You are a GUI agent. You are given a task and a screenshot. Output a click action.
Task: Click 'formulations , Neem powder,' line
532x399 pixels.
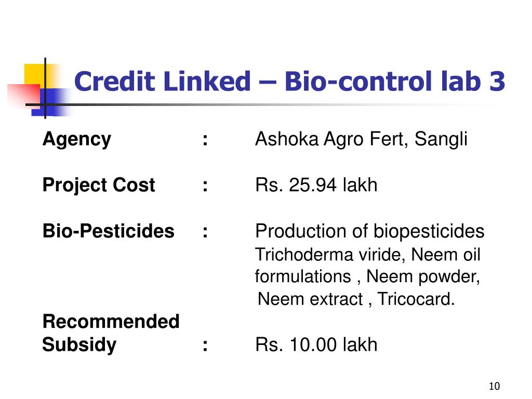coord(367,276)
